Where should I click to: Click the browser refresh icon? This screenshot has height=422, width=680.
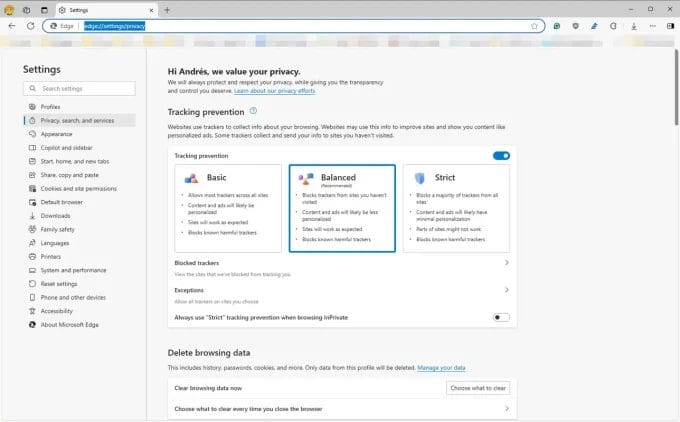pyautogui.click(x=30, y=26)
